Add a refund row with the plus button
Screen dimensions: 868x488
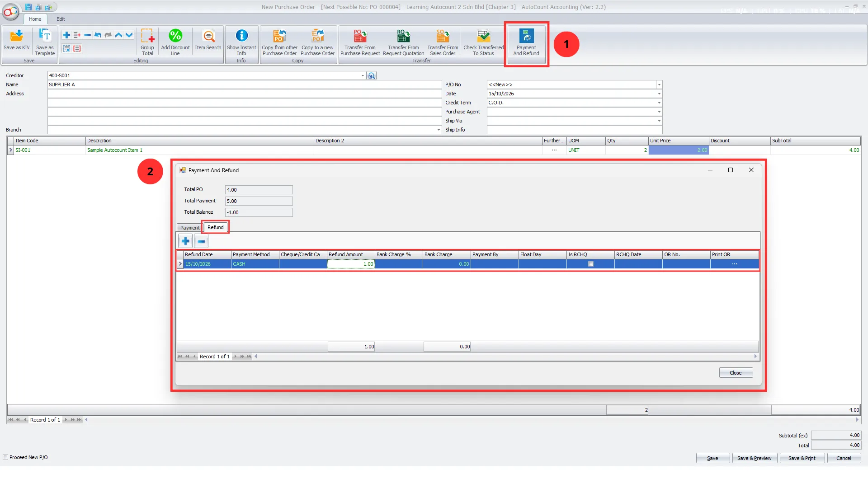coord(185,241)
